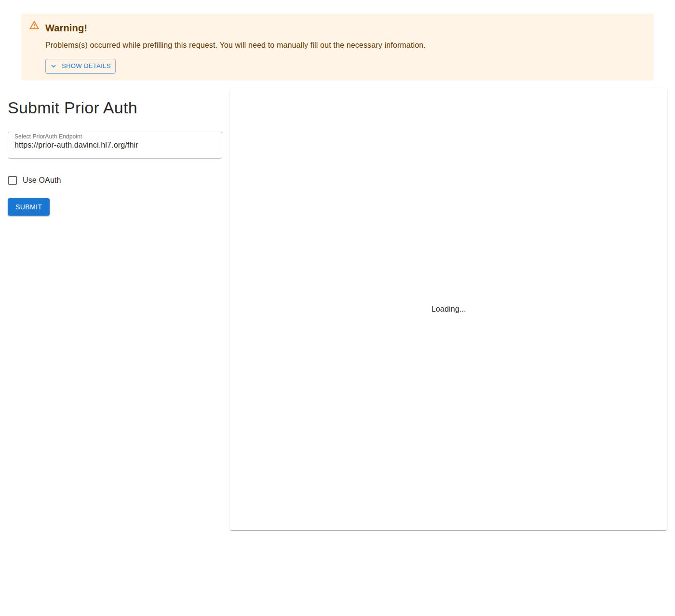Select the prefilling problems warning message
Screen dimensions: 675x616
click(235, 45)
